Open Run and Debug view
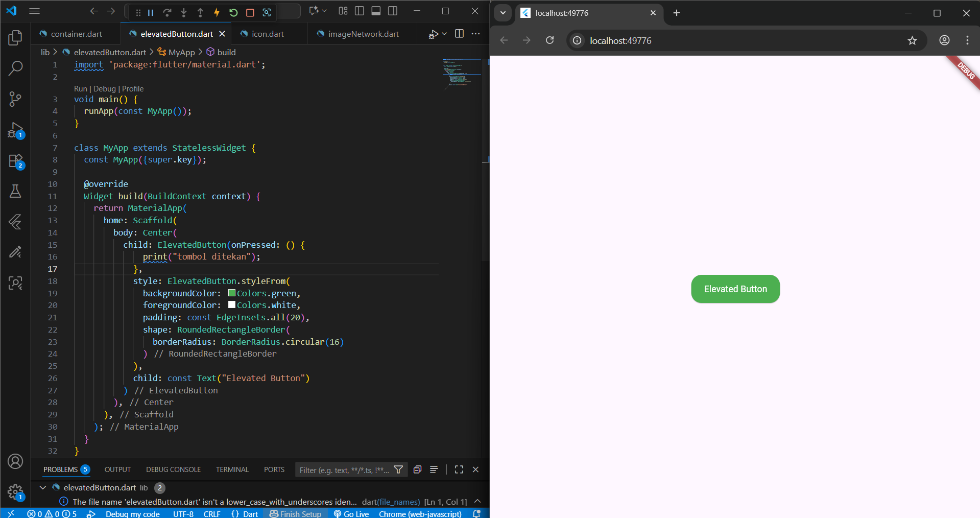 [x=15, y=130]
